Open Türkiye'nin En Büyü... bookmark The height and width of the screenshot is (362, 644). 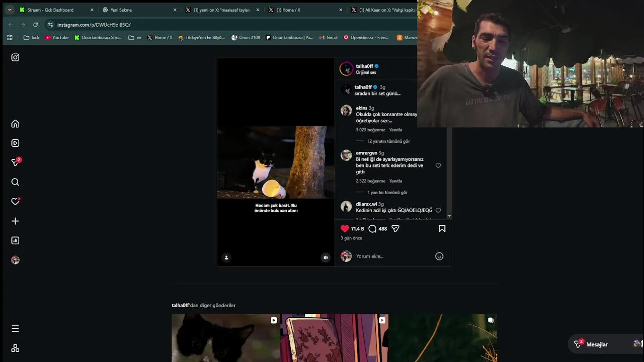(x=201, y=38)
